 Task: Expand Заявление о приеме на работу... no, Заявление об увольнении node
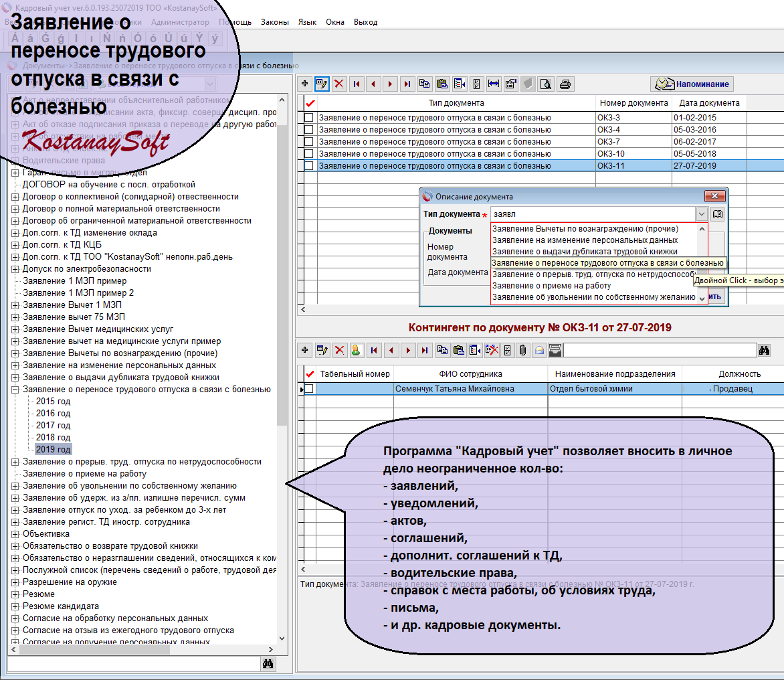tap(15, 486)
